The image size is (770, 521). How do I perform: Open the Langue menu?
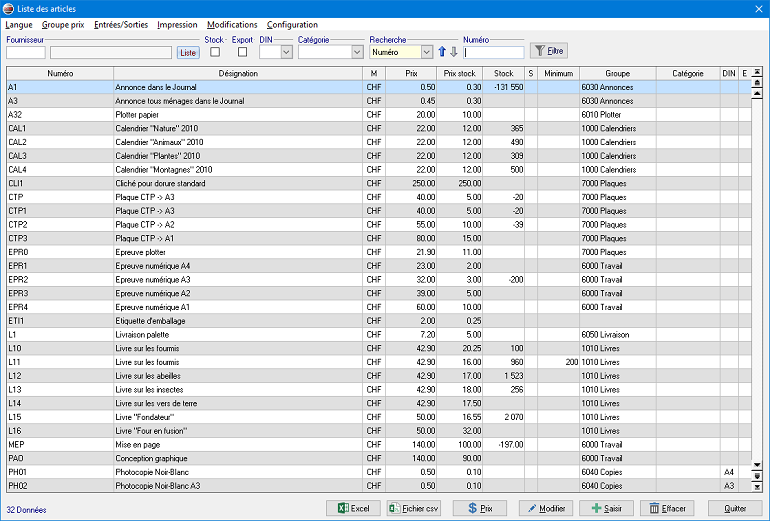(19, 25)
